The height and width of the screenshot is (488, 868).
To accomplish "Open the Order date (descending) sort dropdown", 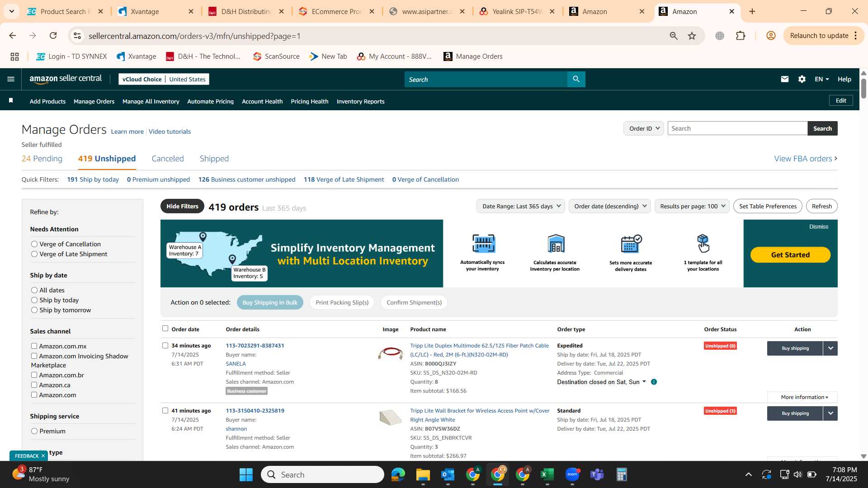I will (610, 206).
